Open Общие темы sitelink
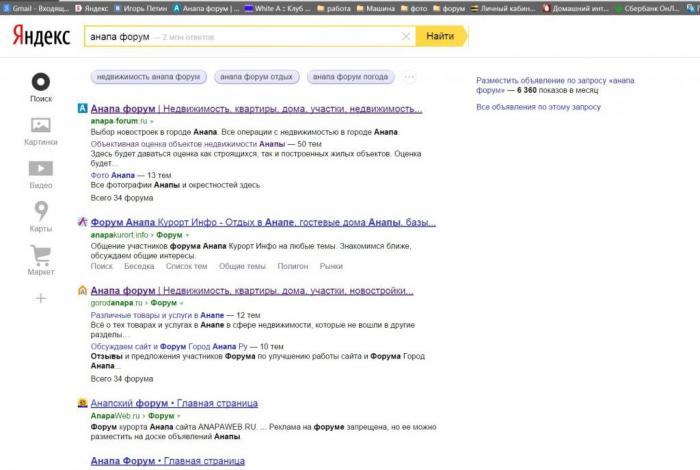Viewport: 700px width, 470px height. click(x=242, y=266)
